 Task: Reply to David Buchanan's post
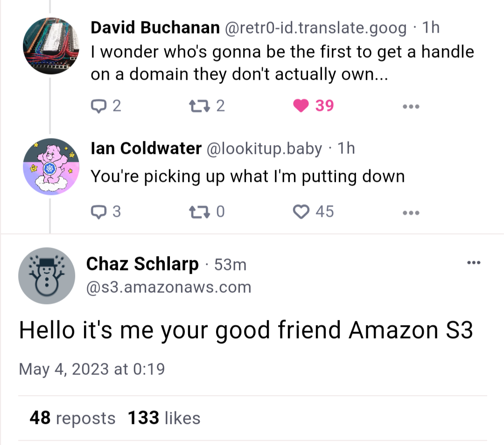98,106
